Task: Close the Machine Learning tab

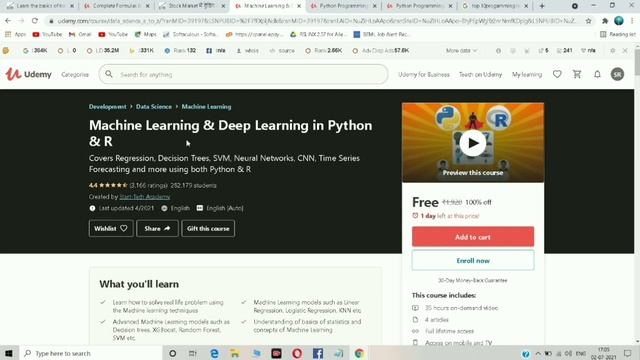Action: [x=299, y=6]
